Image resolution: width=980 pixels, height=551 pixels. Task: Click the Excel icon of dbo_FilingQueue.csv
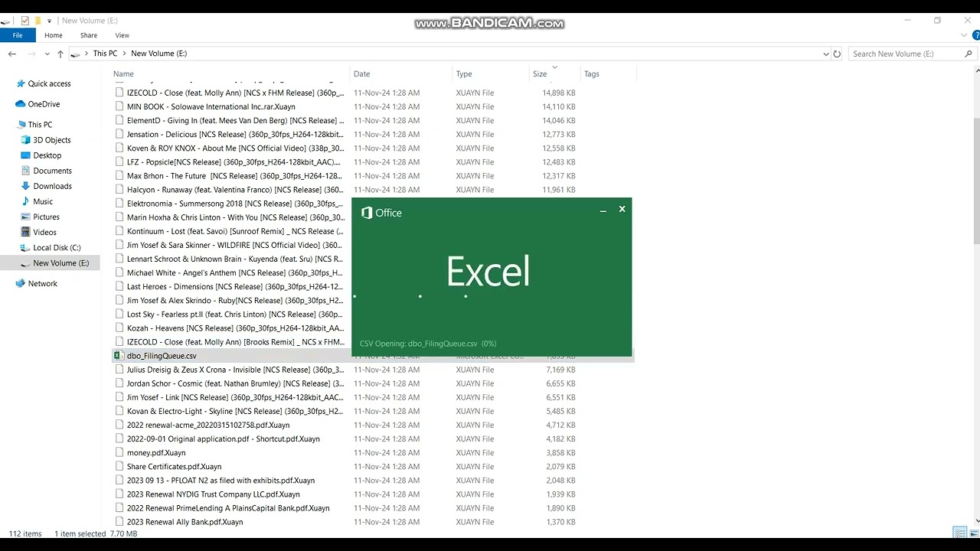click(118, 356)
